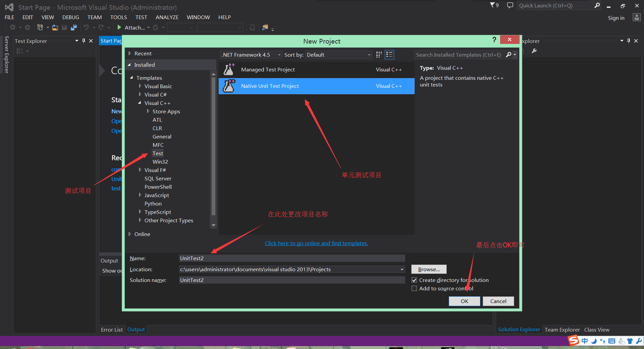Open Sogou settings wrench icon
This screenshot has height=349, width=644.
(x=639, y=341)
